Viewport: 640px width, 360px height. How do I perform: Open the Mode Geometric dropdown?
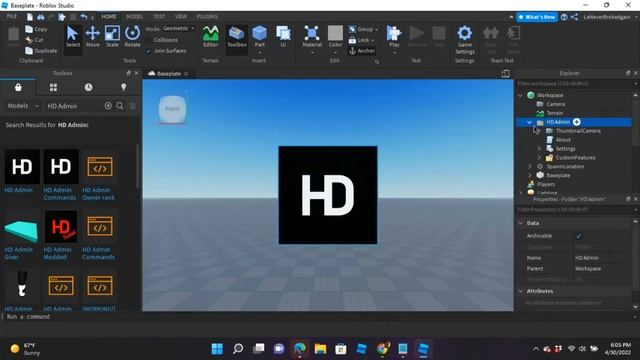[x=179, y=29]
